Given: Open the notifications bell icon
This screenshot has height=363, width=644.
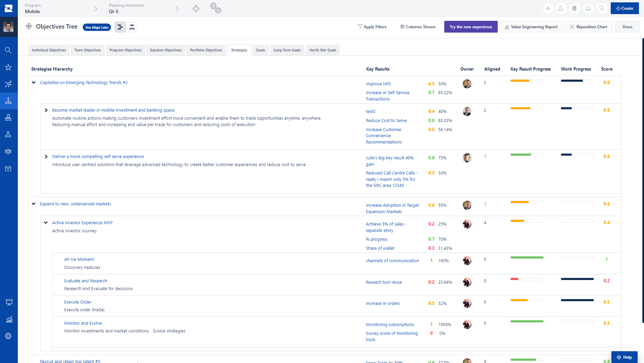Looking at the screenshot, I should click(588, 8).
